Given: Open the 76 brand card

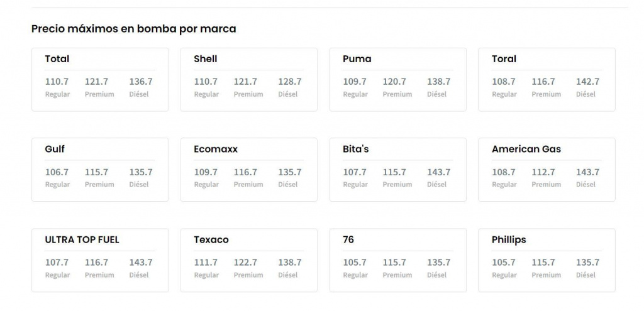Looking at the screenshot, I should point(397,260).
